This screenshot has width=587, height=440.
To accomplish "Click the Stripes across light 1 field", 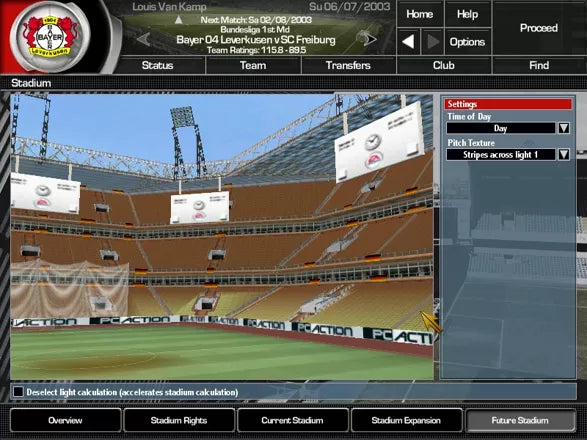I will pyautogui.click(x=501, y=154).
